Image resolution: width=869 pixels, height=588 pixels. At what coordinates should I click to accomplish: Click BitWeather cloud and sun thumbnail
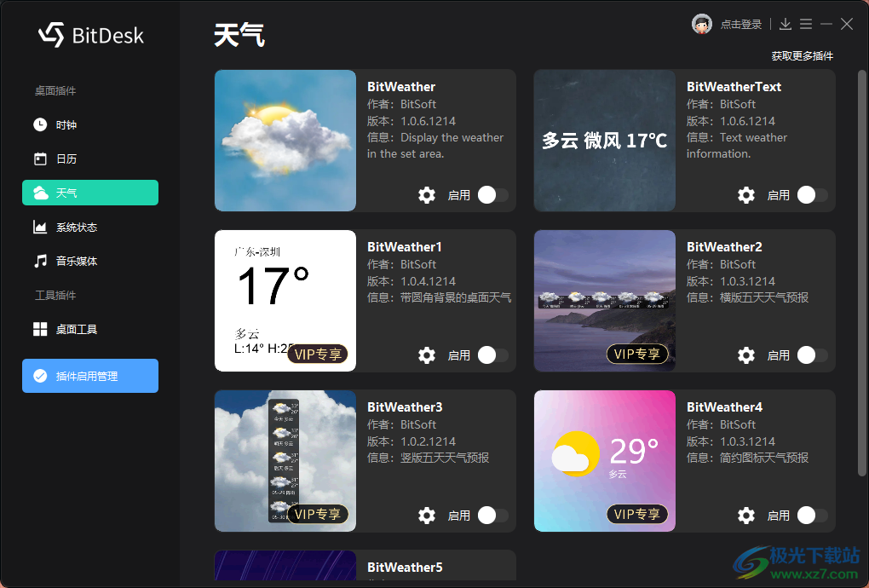(285, 141)
